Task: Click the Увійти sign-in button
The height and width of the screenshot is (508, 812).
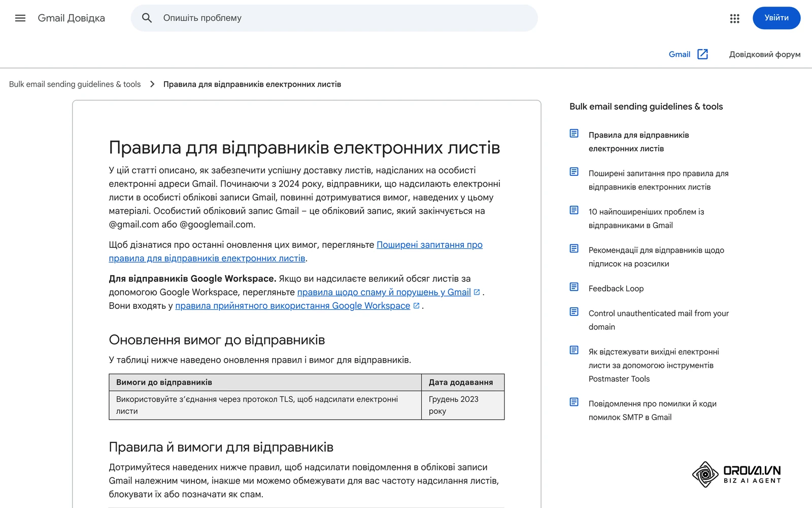Action: coord(776,18)
